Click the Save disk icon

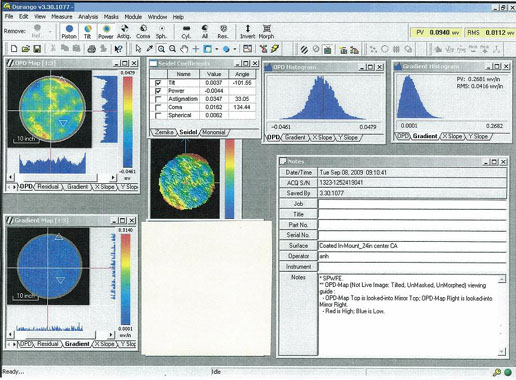point(37,49)
